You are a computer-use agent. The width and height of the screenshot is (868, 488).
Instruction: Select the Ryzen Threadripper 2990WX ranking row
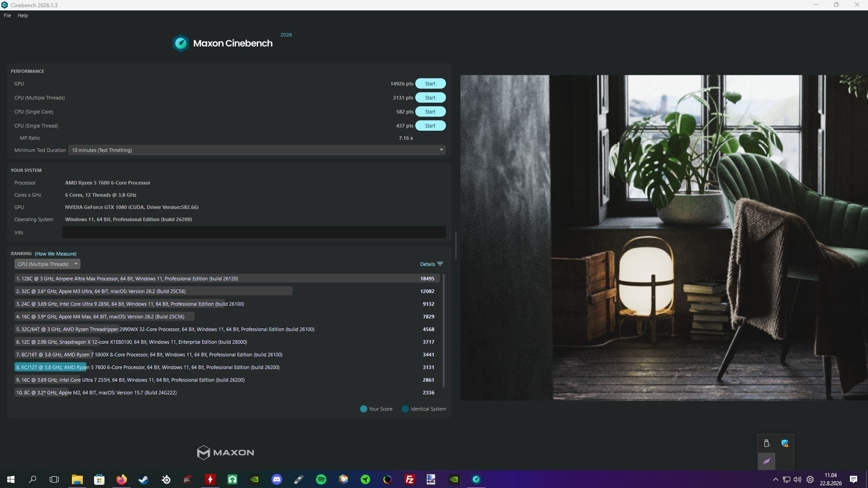[227, 329]
